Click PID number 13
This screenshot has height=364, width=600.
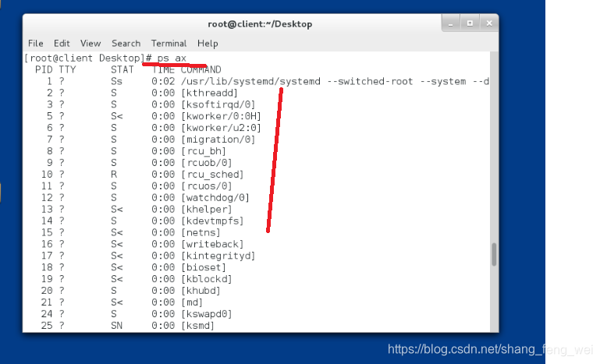(x=47, y=209)
